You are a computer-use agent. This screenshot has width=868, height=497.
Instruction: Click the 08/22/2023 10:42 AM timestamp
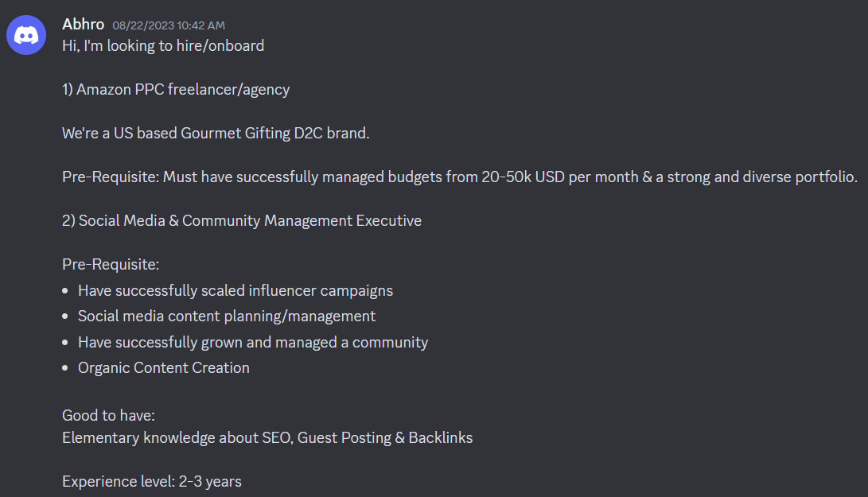pos(169,25)
